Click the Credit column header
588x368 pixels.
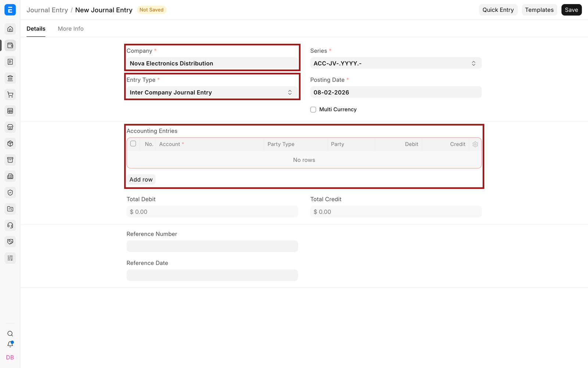pos(445,144)
